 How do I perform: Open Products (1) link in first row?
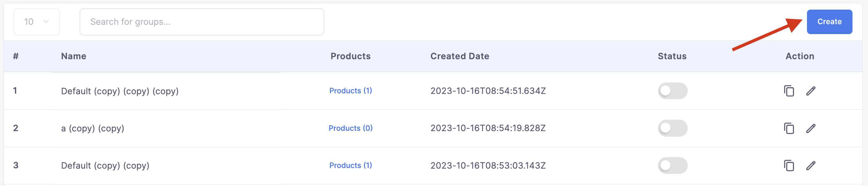coord(350,91)
